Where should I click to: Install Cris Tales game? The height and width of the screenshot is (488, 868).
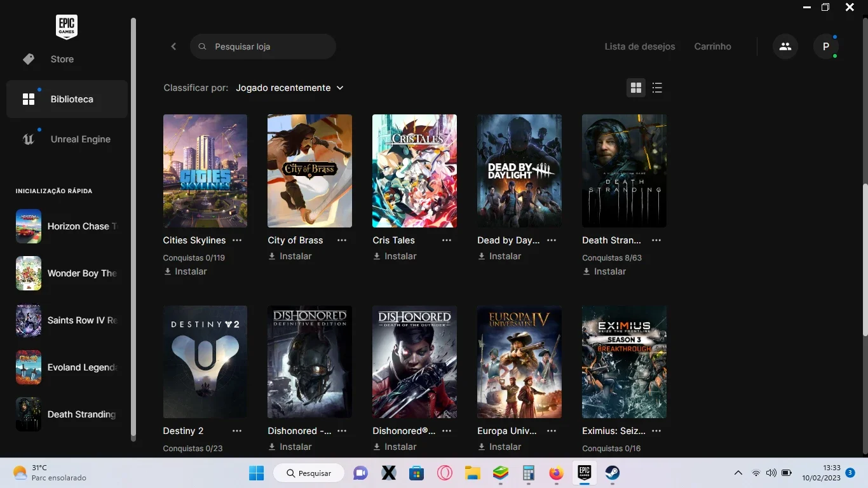click(395, 256)
